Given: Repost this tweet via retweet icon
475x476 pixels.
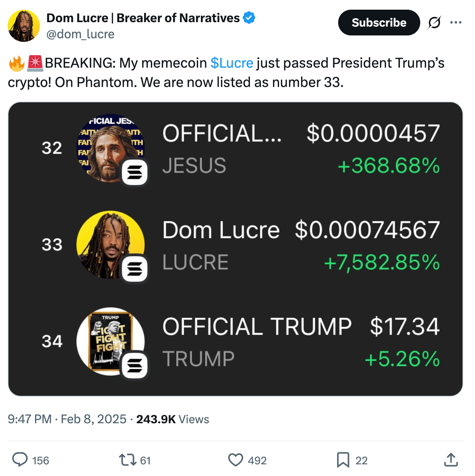Looking at the screenshot, I should click(128, 459).
